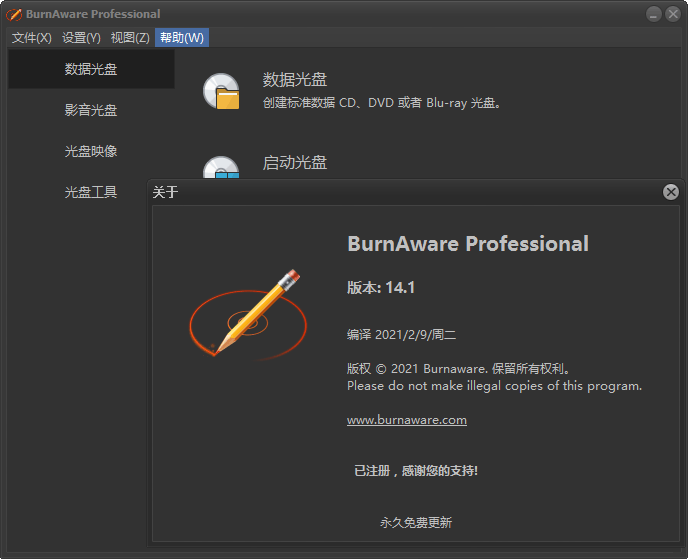Open the 帮助(W) menu
Image resolution: width=688 pixels, height=559 pixels.
click(182, 38)
